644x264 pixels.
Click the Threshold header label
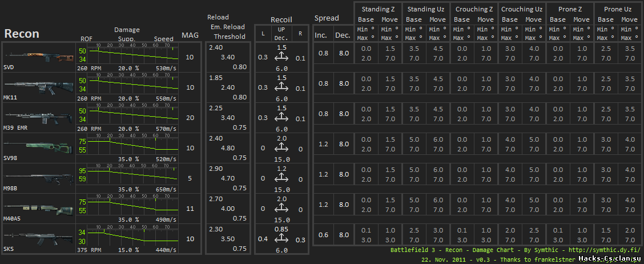click(230, 37)
